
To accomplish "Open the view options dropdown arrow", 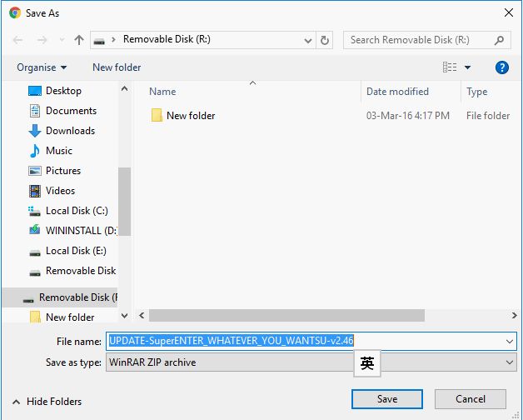I will click(468, 67).
